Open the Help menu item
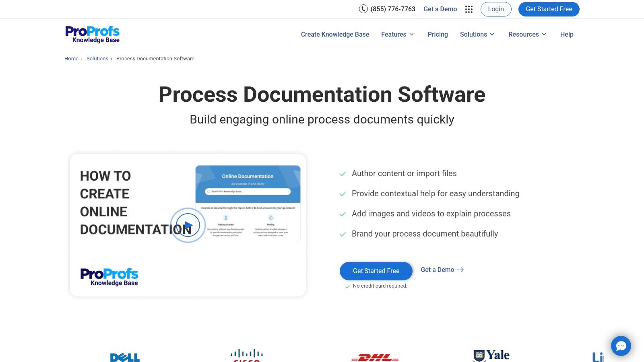The width and height of the screenshot is (644, 362). (x=567, y=35)
